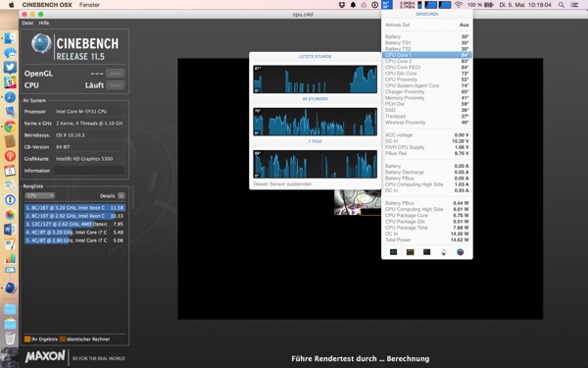Select the CPU Core 2 sensor row

pos(426,61)
